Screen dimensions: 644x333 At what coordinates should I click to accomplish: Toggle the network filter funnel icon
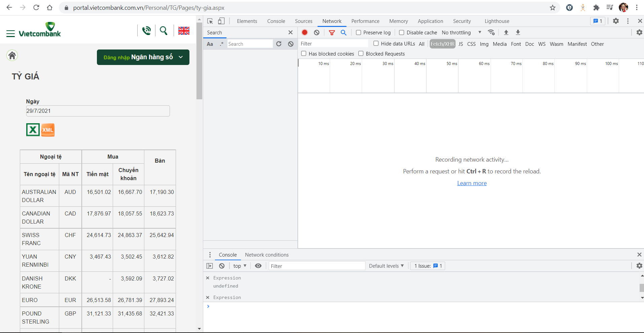point(332,32)
